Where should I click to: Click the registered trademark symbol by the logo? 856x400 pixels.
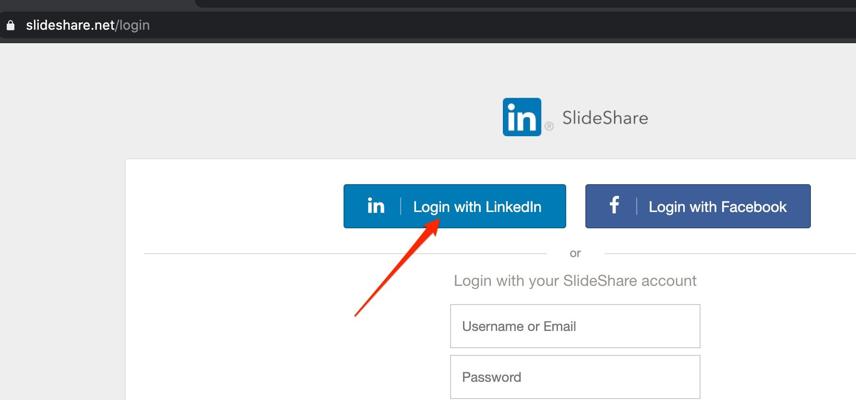(549, 127)
